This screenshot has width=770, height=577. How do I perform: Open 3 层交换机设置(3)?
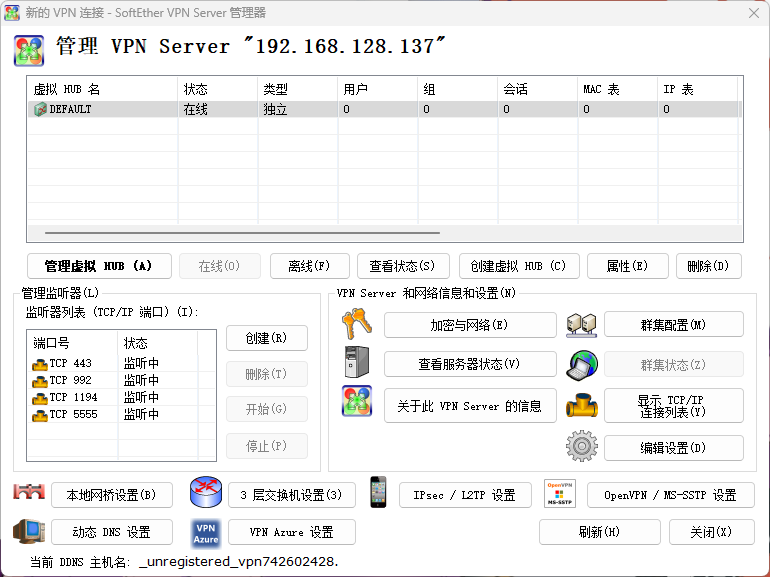pos(292,495)
